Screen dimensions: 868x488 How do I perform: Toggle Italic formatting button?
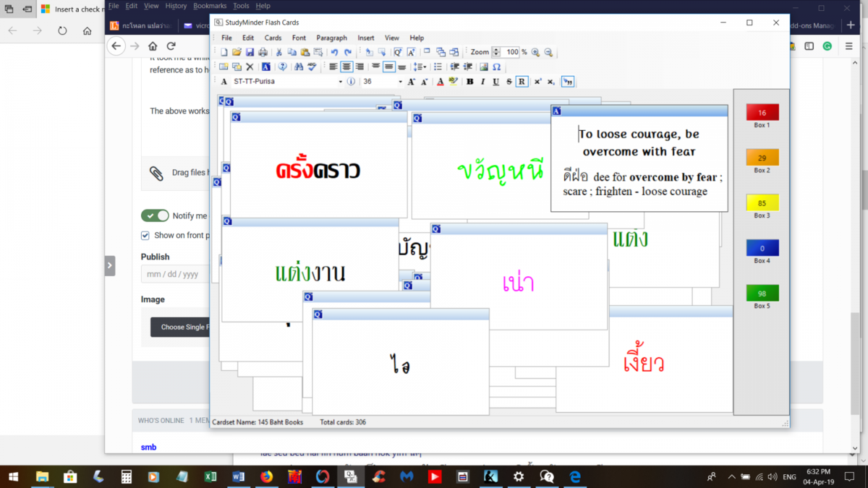pyautogui.click(x=482, y=82)
